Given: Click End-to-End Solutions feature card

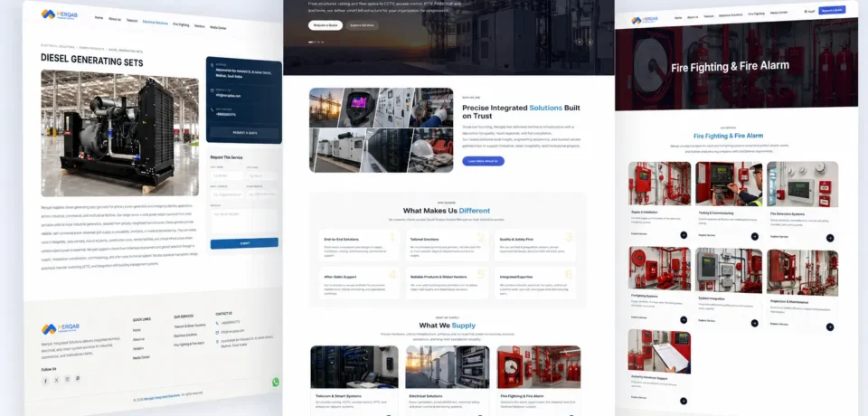Looking at the screenshot, I should [x=359, y=245].
